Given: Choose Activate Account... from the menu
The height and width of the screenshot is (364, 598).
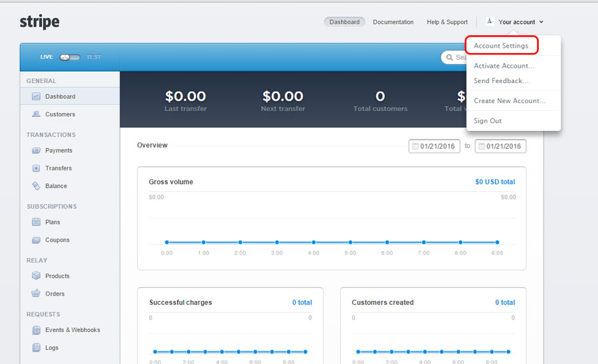Looking at the screenshot, I should 504,66.
